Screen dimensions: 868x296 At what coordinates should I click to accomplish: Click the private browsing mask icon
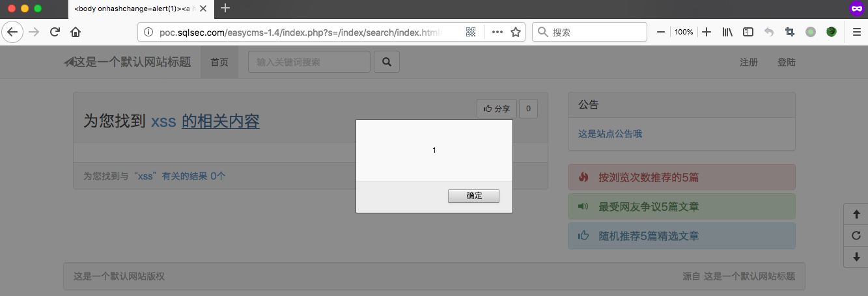pos(856,8)
